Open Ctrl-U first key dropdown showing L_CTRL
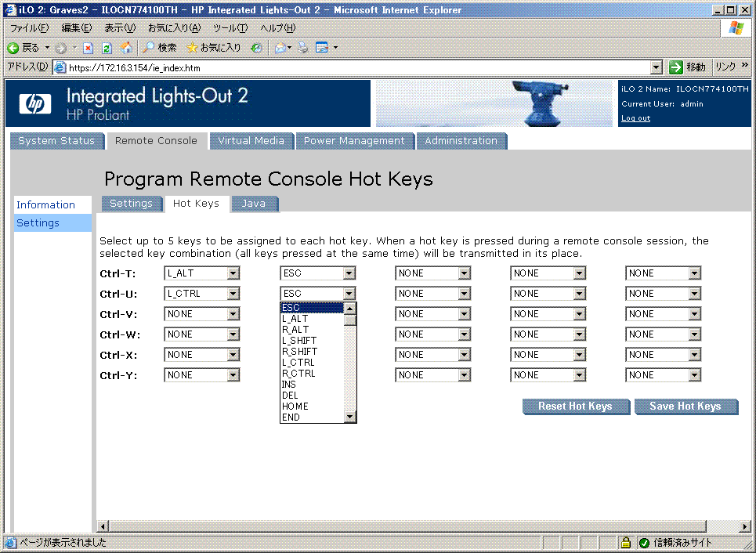The image size is (756, 553). tap(201, 294)
